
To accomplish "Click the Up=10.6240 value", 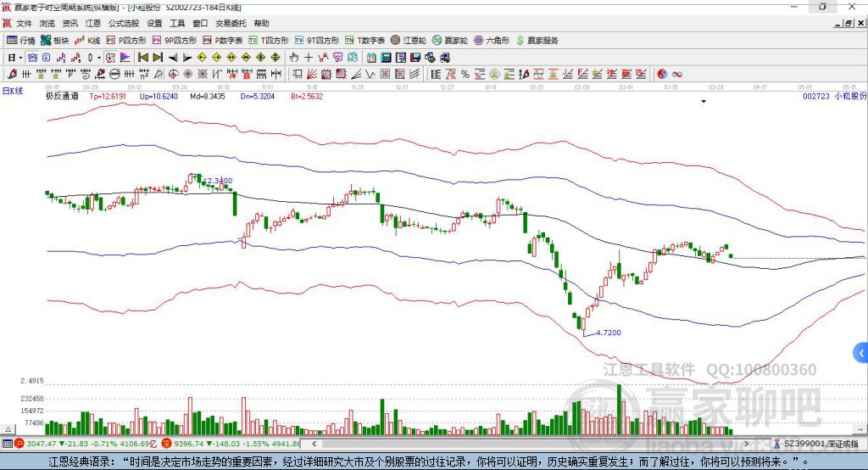I will click(x=159, y=96).
